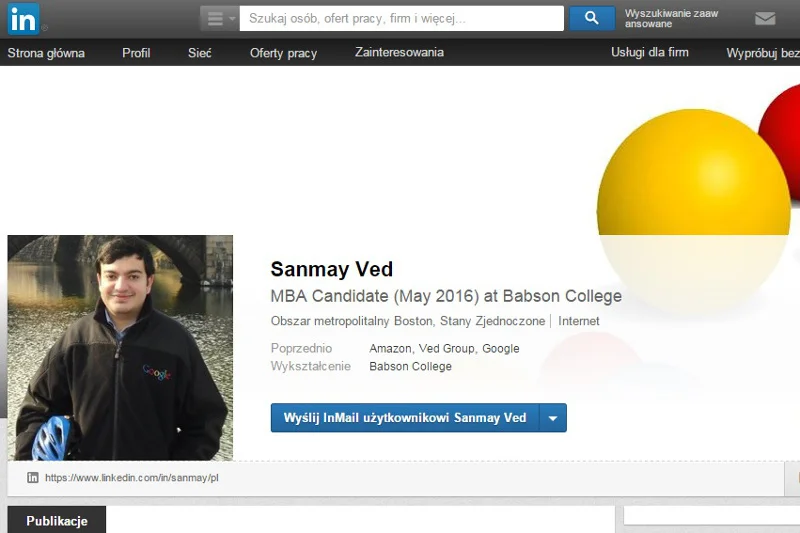800x533 pixels.
Task: Click Wyślij InMail użytkownikowi Sanmay Ved button
Action: click(x=405, y=418)
